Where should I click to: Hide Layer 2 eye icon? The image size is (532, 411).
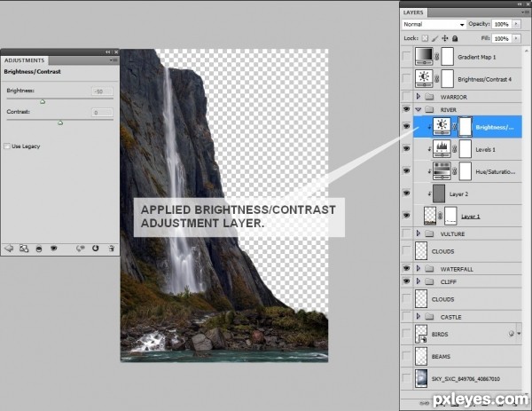click(x=406, y=194)
